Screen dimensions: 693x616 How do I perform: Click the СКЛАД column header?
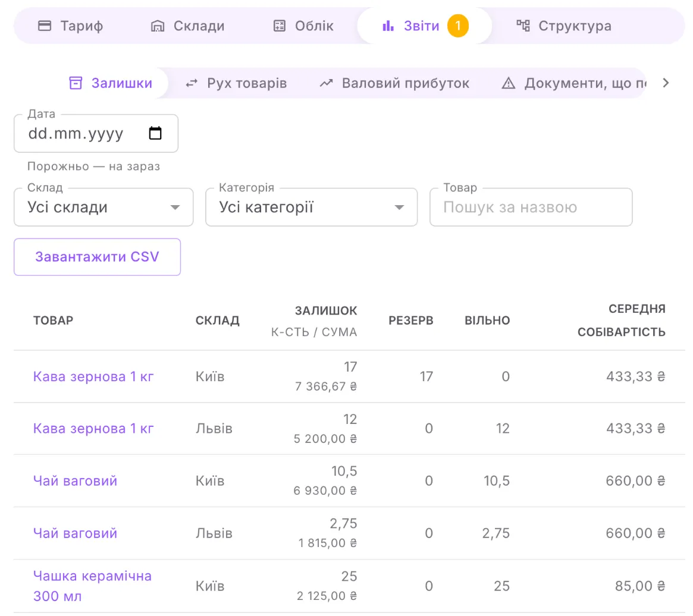tap(218, 320)
